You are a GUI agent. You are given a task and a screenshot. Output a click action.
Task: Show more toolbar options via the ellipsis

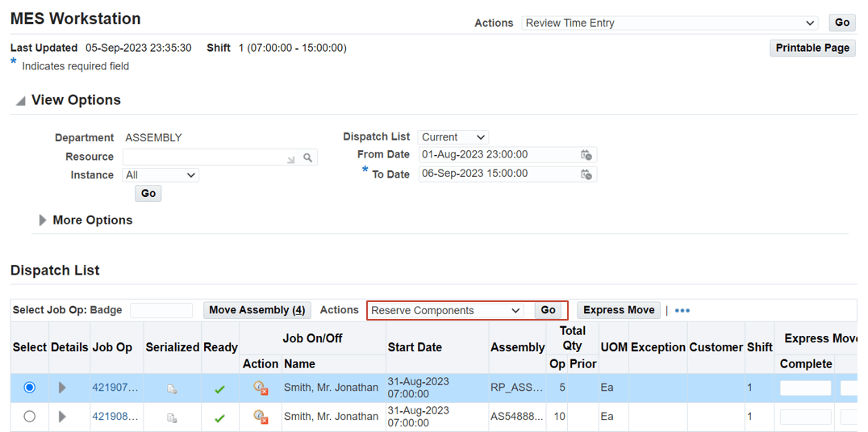point(682,311)
